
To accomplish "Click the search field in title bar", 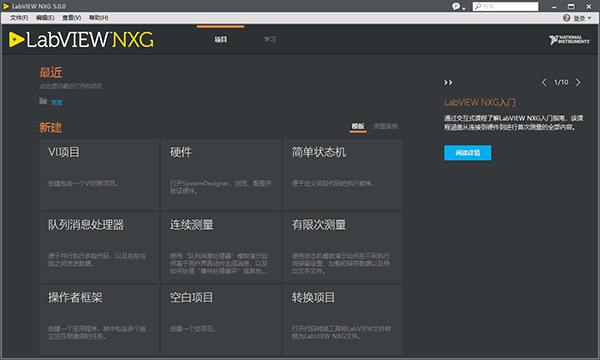I will click(505, 7).
